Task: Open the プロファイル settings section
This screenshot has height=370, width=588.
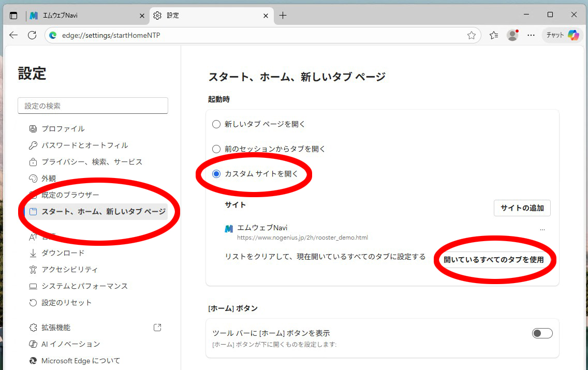Action: pos(62,128)
